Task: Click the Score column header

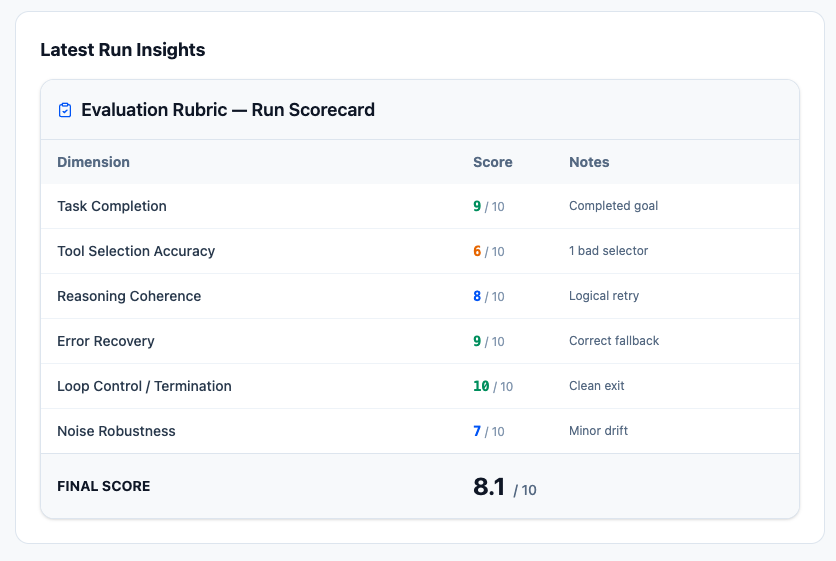Action: tap(492, 162)
